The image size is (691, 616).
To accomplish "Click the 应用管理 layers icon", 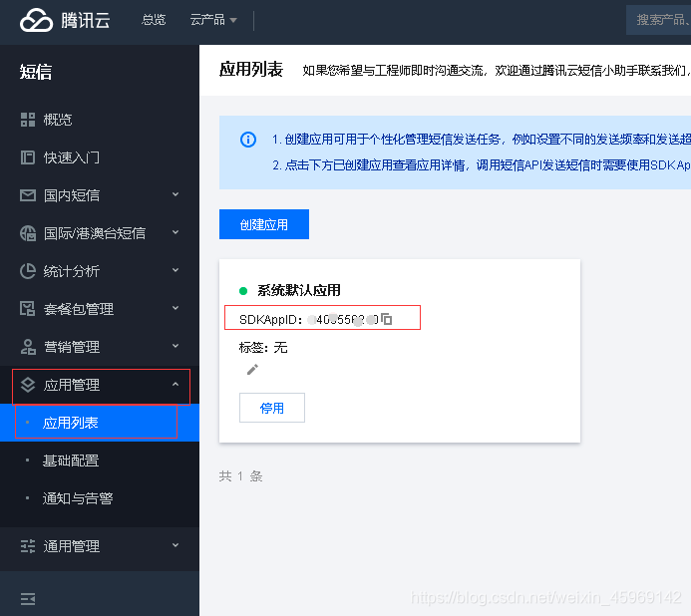I will (x=28, y=385).
